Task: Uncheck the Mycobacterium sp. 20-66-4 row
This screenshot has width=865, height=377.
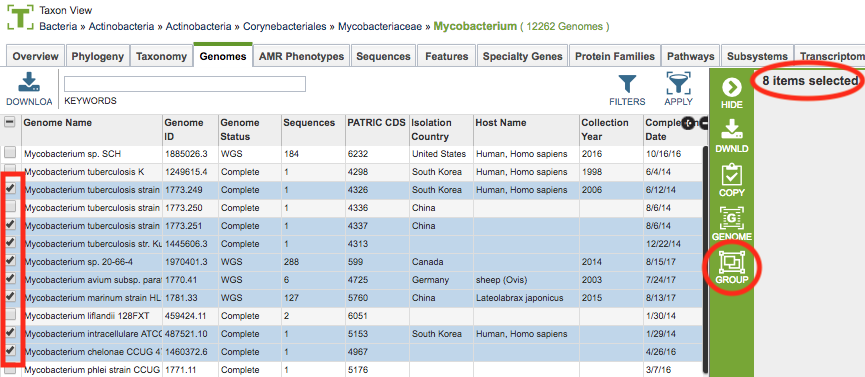Action: tap(10, 261)
